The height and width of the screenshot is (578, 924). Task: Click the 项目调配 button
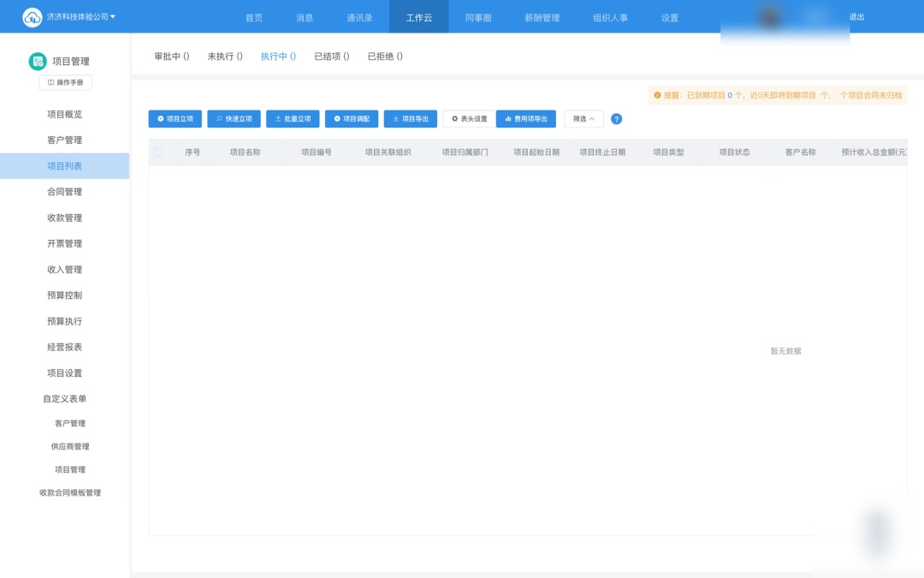click(x=352, y=118)
